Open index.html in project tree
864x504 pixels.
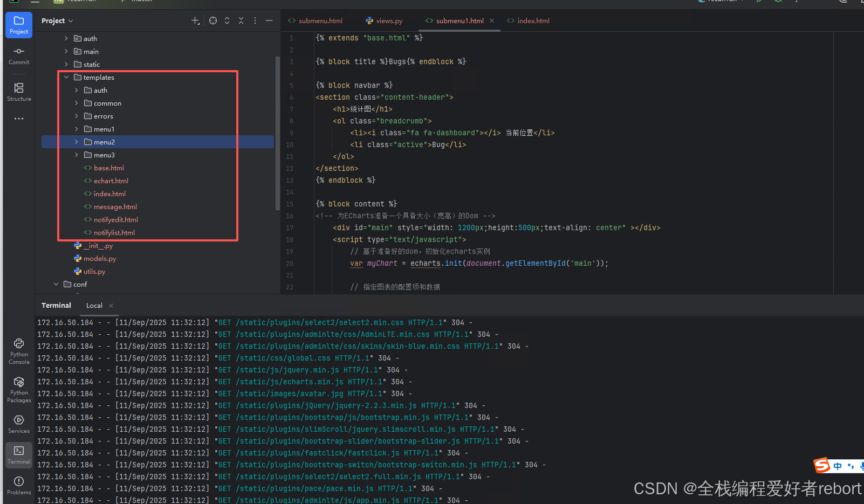tap(105, 194)
